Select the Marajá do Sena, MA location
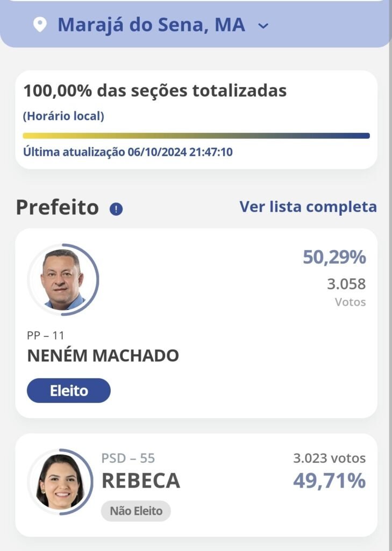 pyautogui.click(x=151, y=25)
